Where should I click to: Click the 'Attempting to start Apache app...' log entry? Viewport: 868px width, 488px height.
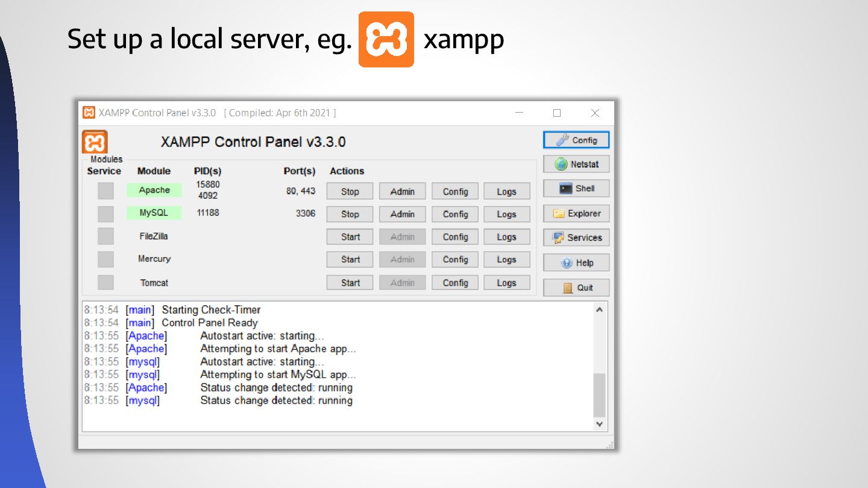[x=278, y=348]
